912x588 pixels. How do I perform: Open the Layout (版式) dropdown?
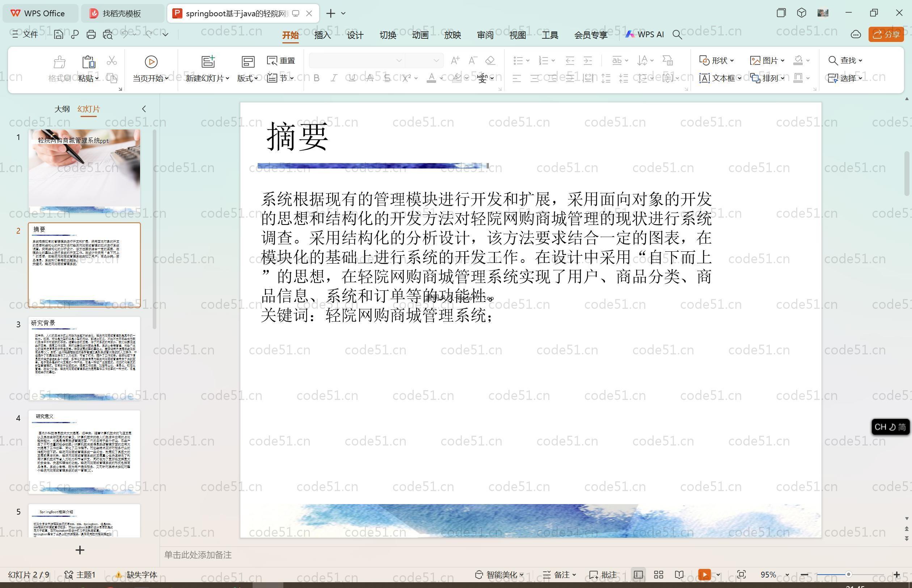click(247, 78)
